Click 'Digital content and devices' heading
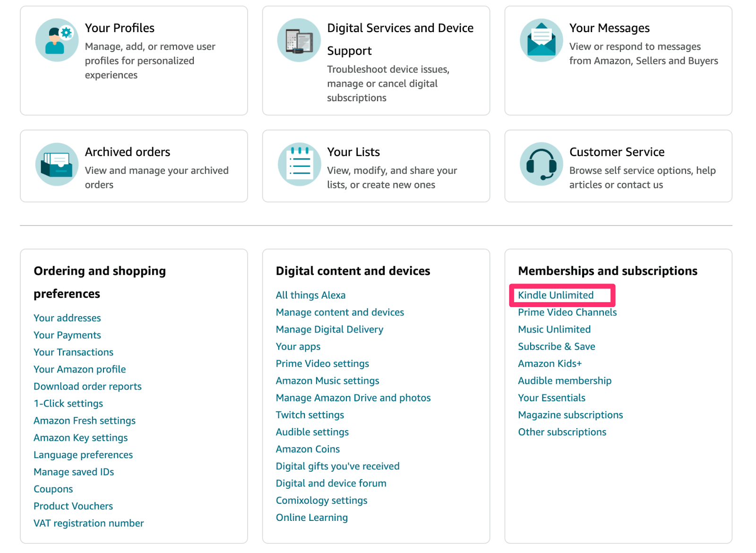 coord(353,271)
